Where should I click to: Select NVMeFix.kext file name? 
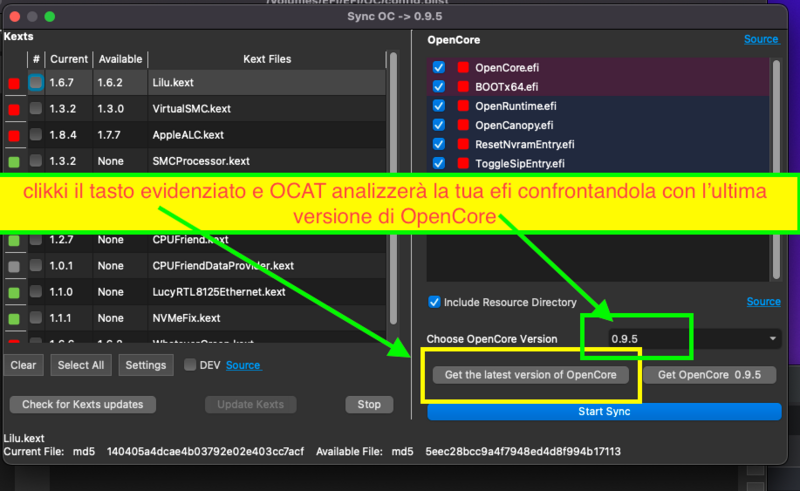pos(186,318)
